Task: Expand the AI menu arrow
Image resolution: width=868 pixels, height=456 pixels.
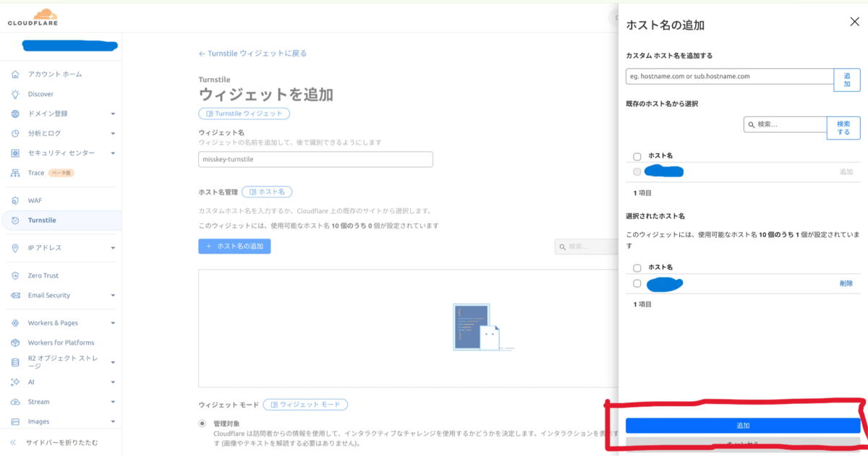Action: [x=113, y=382]
